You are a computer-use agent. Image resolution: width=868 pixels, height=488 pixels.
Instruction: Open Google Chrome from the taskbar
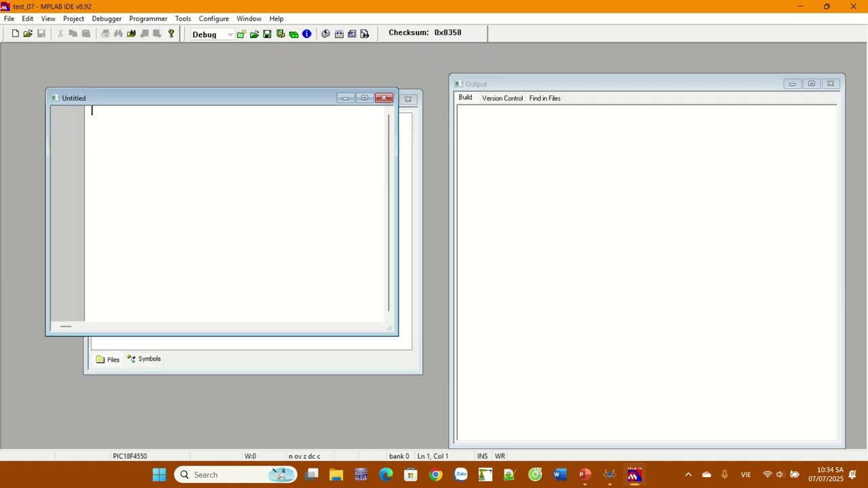(435, 474)
